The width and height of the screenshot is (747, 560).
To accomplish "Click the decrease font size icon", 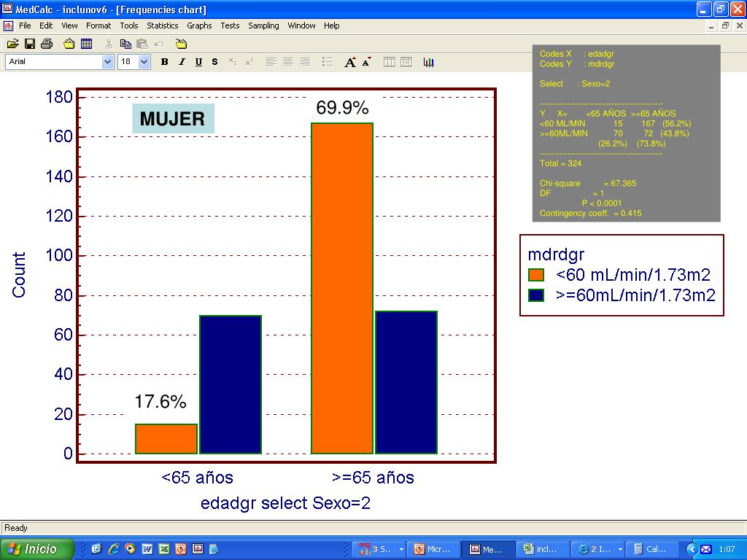I will (x=366, y=62).
